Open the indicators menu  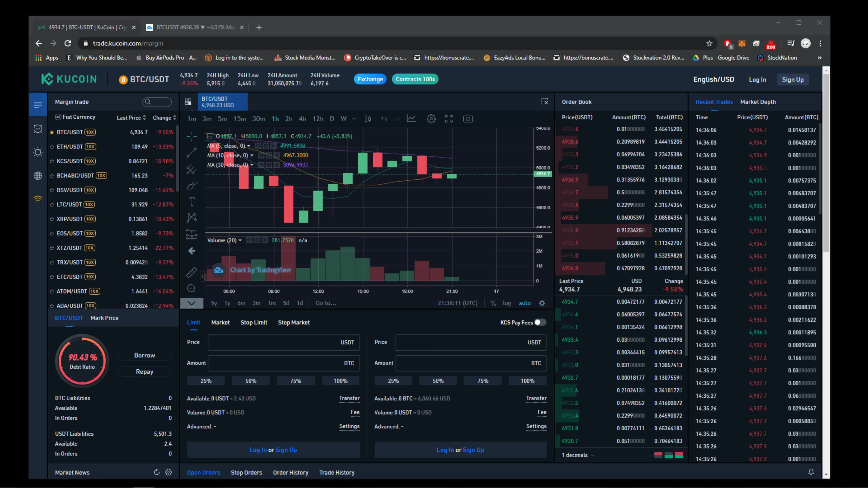[411, 119]
